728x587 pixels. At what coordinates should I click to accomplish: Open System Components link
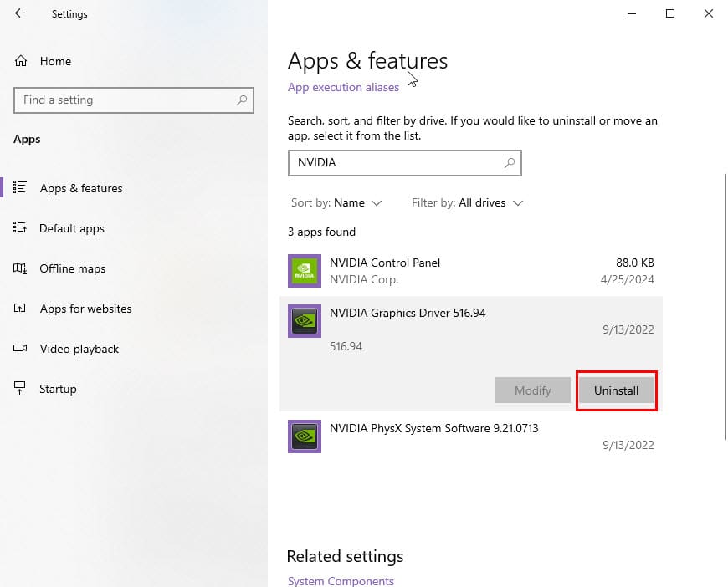[341, 581]
